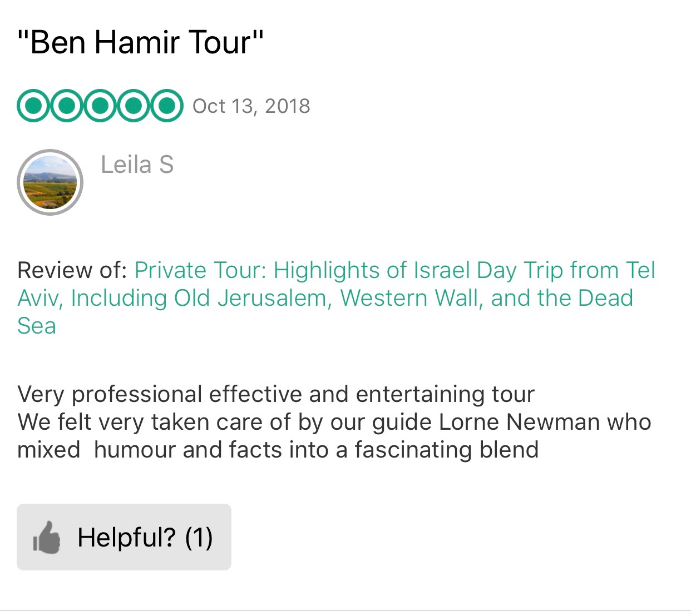Click the word "Sea" ending the tour link
This screenshot has height=616, width=691.
click(37, 326)
